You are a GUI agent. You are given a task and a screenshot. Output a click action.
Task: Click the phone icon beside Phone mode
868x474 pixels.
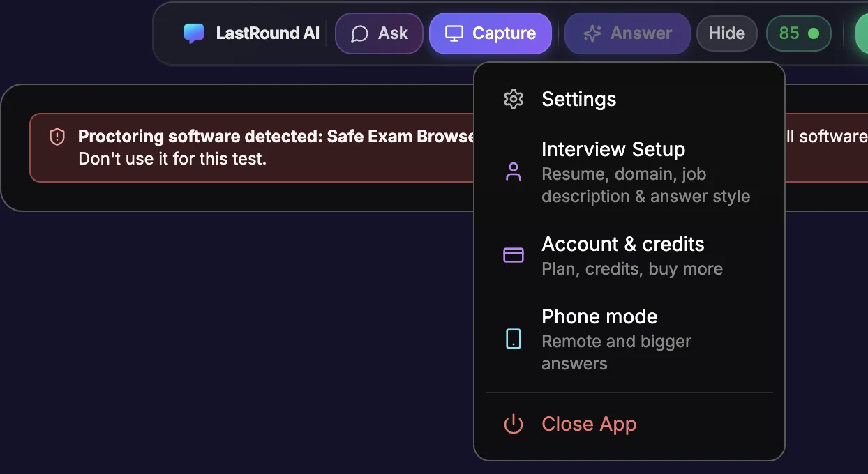(514, 339)
